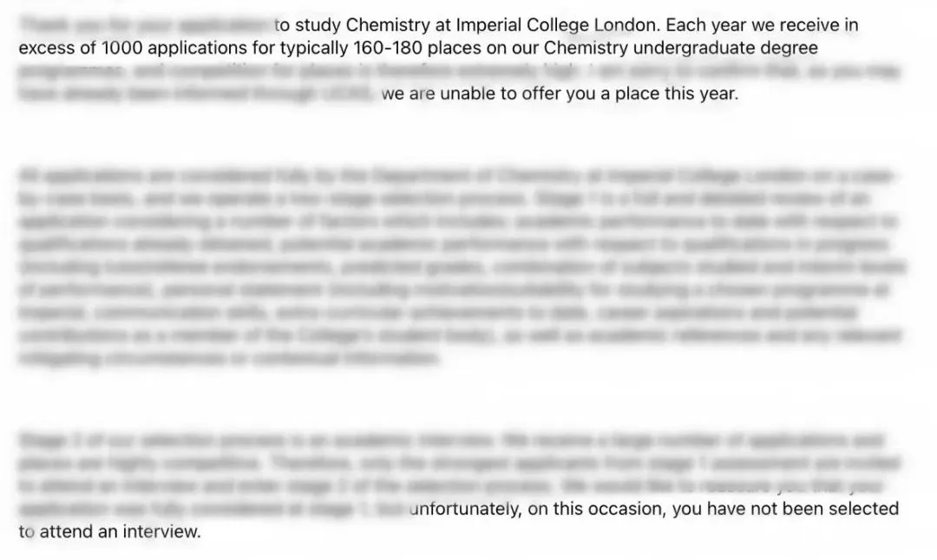Click "Chemistry" before "undergraduate degree"
This screenshot has width=937, height=560.
(x=586, y=49)
